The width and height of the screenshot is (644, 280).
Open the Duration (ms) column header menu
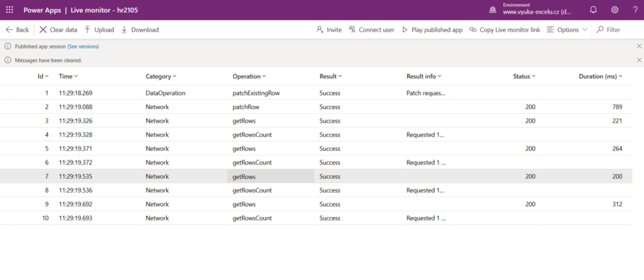coord(601,76)
